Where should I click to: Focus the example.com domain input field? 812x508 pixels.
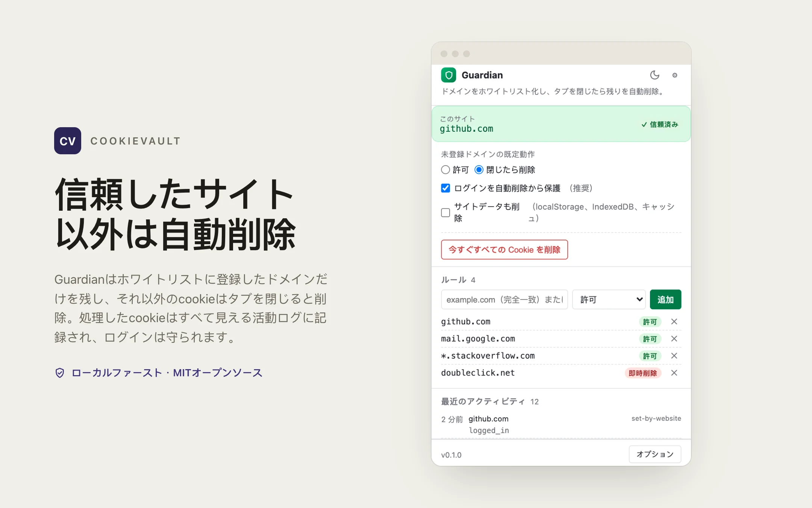[x=504, y=300]
